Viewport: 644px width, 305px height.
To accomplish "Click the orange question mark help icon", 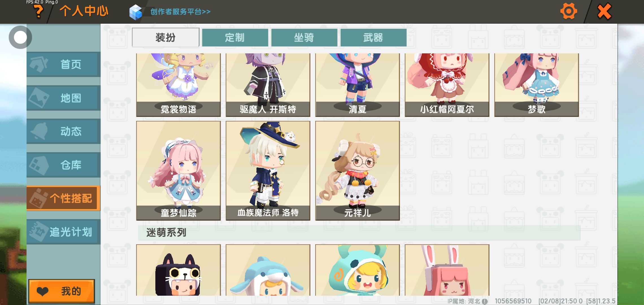I will coord(39,12).
